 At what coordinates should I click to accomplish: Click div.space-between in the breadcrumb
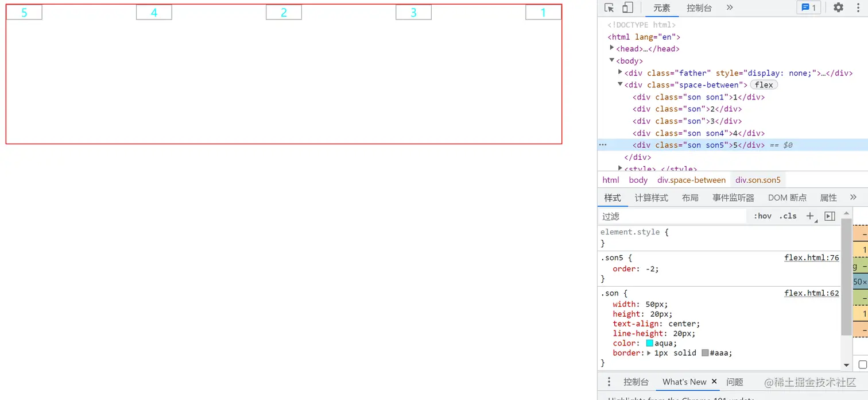[x=691, y=180]
